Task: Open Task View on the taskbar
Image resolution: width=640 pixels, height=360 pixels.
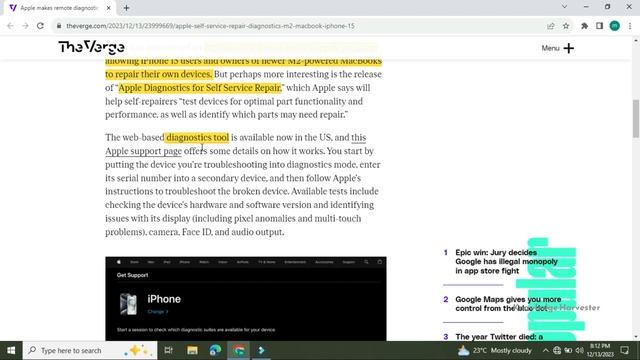Action: point(168,350)
